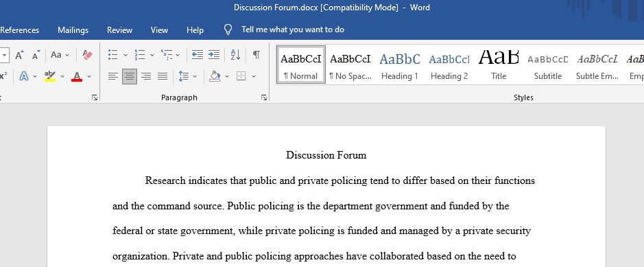Click the Discussion Forum heading text

pyautogui.click(x=326, y=155)
